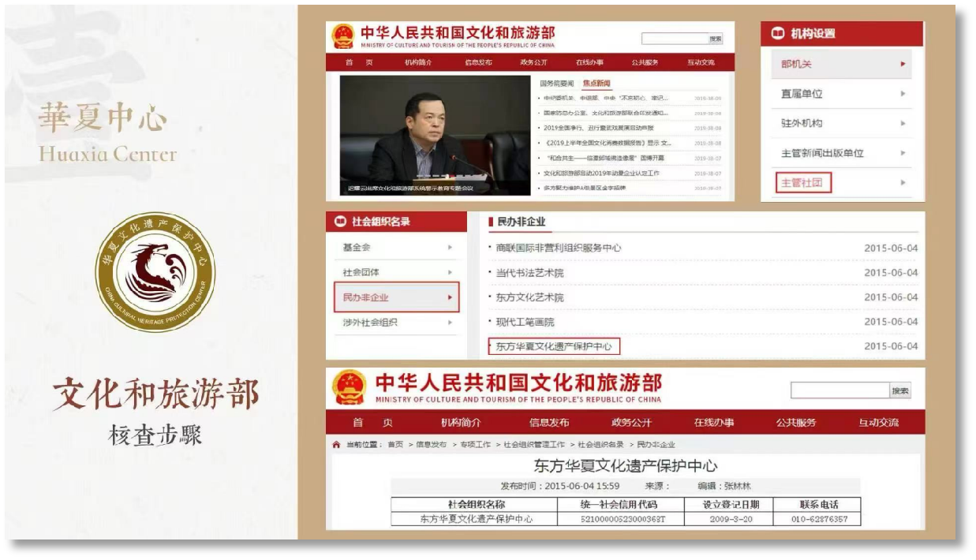Open the 2019上半年全国文化消费数据报告 headline

[608, 143]
